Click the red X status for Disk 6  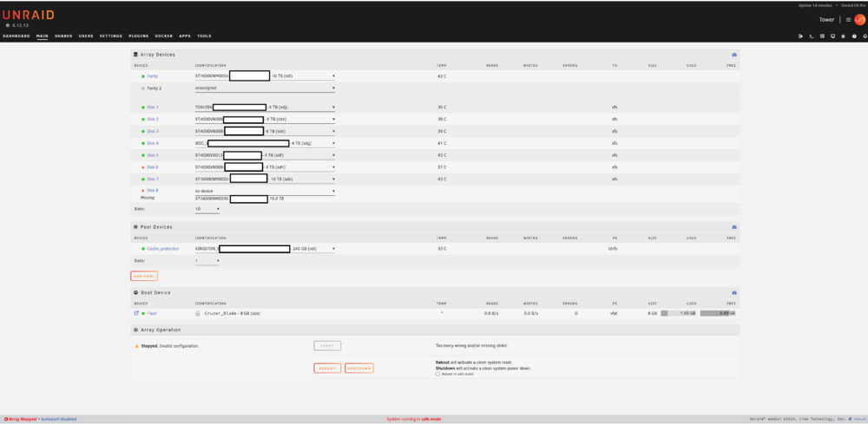(x=143, y=167)
